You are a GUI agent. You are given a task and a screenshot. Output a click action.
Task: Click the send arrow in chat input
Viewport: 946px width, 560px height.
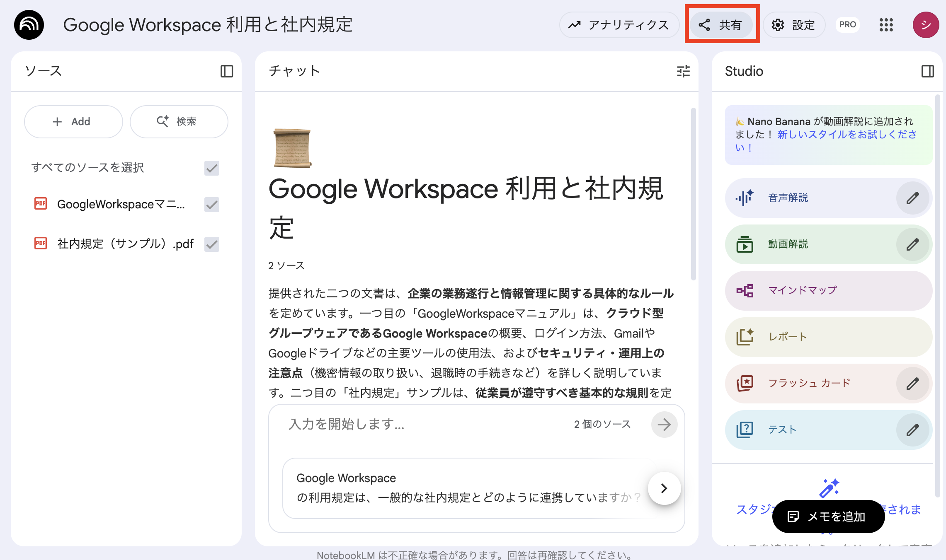[x=664, y=424]
